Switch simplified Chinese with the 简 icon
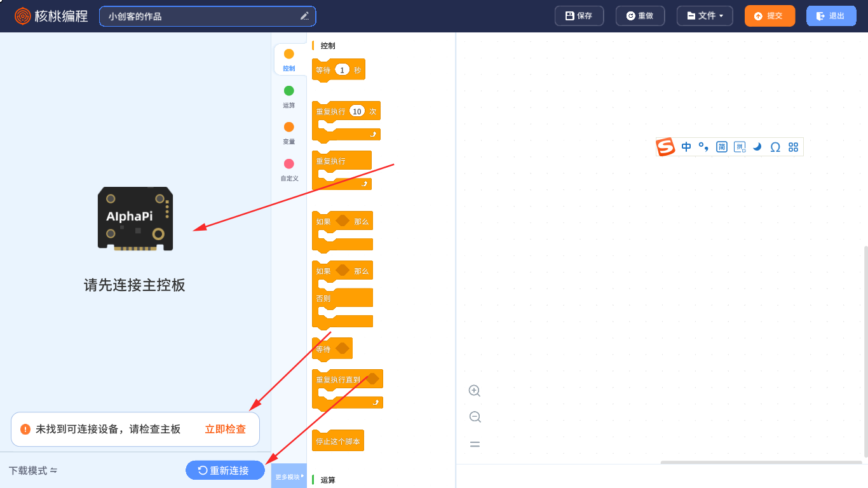This screenshot has height=488, width=868. [x=721, y=147]
